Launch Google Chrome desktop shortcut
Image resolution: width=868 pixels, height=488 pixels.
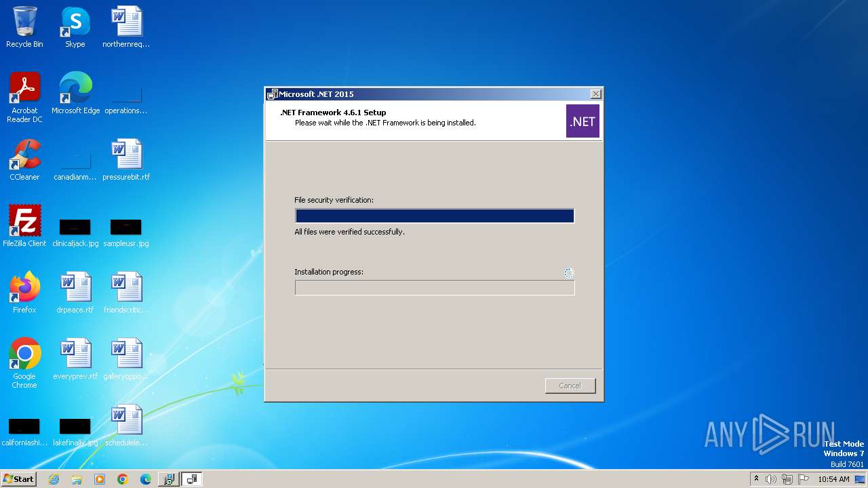click(x=24, y=363)
